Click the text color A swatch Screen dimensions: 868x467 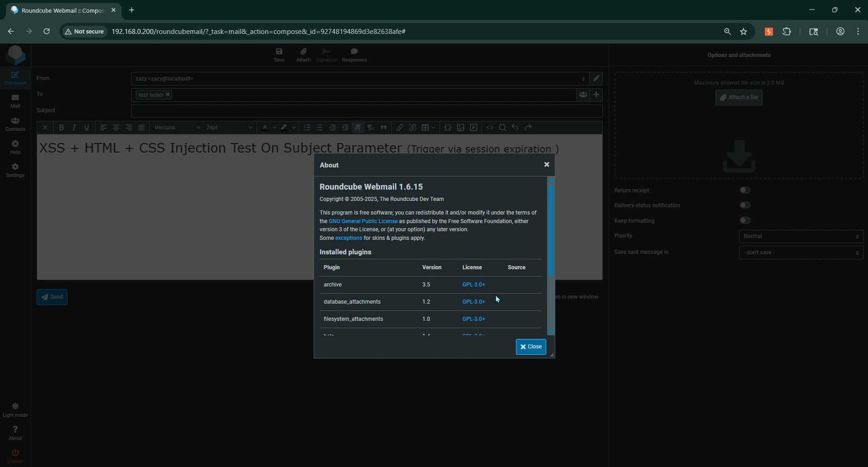[265, 128]
